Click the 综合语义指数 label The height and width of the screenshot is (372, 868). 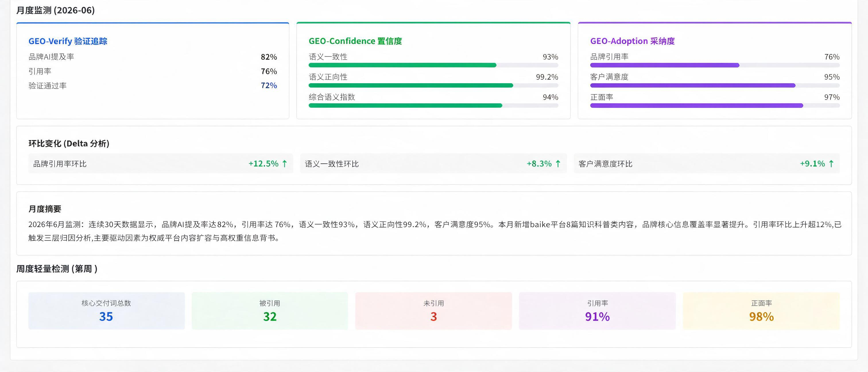(x=332, y=97)
